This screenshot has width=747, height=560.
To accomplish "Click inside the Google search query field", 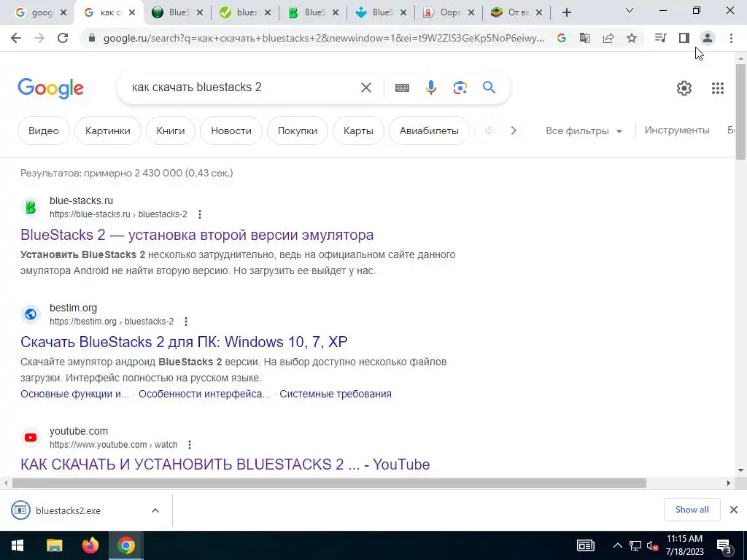I will [x=239, y=87].
